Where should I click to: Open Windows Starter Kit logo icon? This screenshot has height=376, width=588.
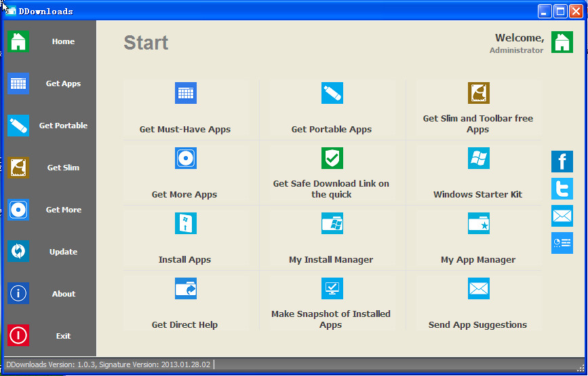[x=479, y=158]
